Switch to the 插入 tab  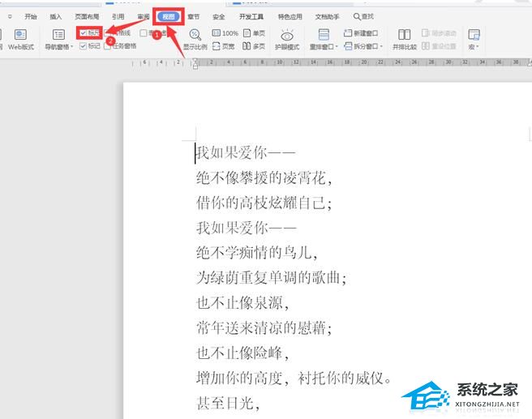pos(56,16)
